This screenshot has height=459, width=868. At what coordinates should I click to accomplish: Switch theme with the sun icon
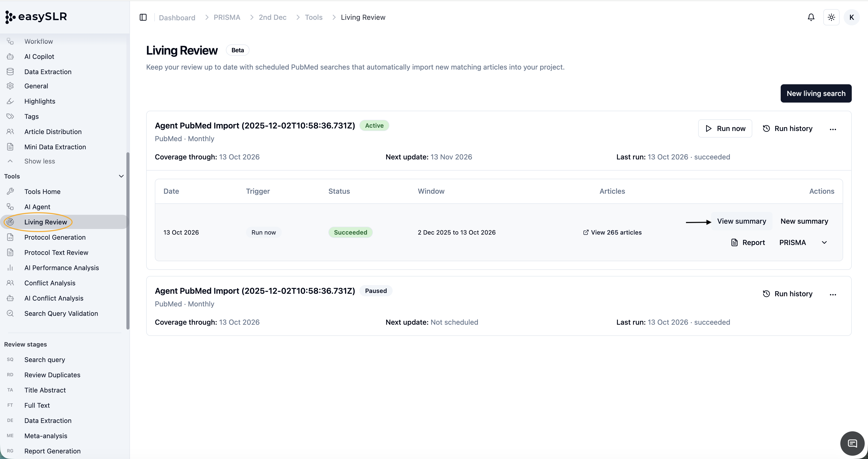(x=831, y=17)
